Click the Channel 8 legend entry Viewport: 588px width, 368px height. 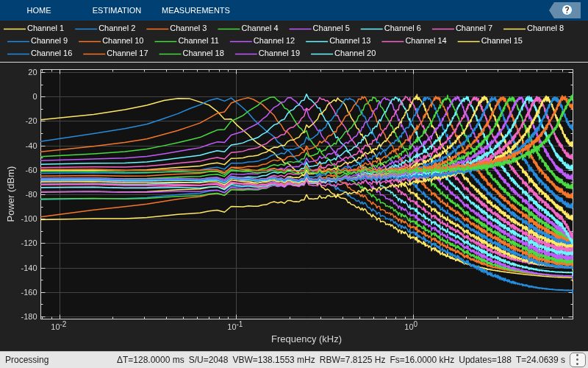[x=534, y=28]
